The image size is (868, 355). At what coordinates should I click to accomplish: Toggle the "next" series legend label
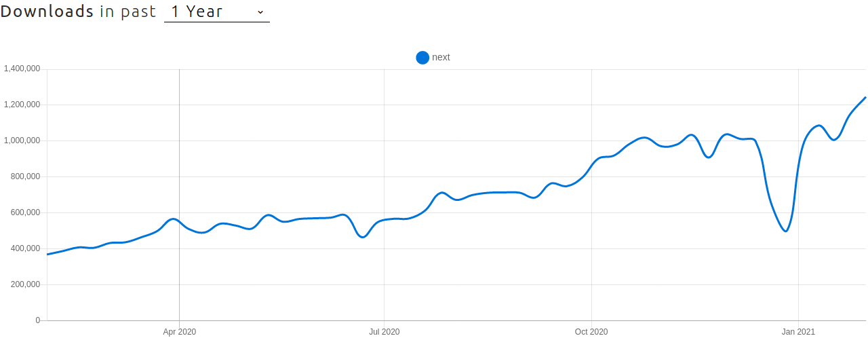pyautogui.click(x=441, y=57)
